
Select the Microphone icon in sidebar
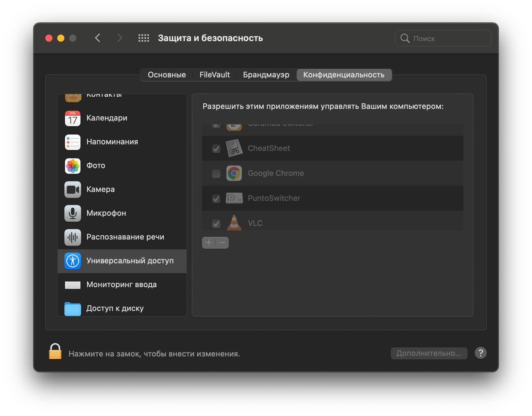[x=73, y=213]
